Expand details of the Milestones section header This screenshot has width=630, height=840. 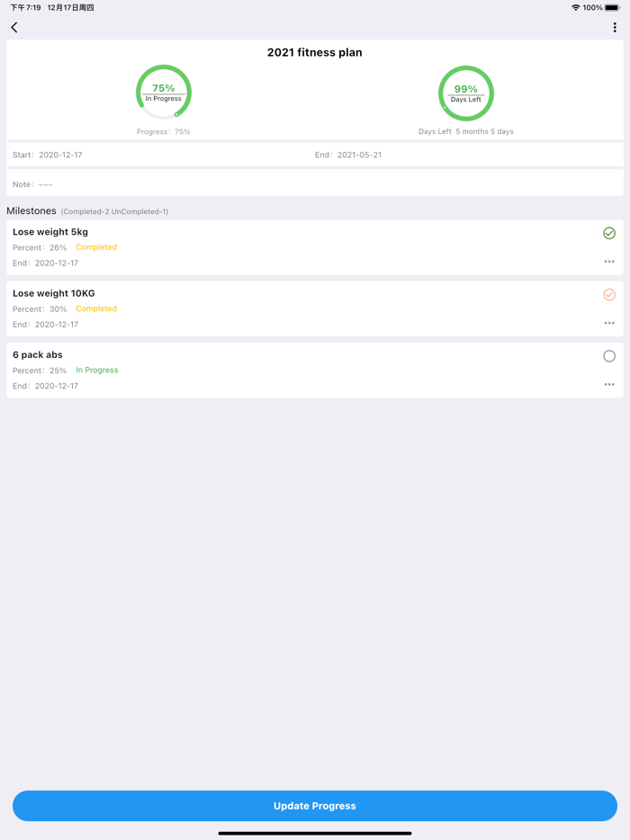pos(31,210)
